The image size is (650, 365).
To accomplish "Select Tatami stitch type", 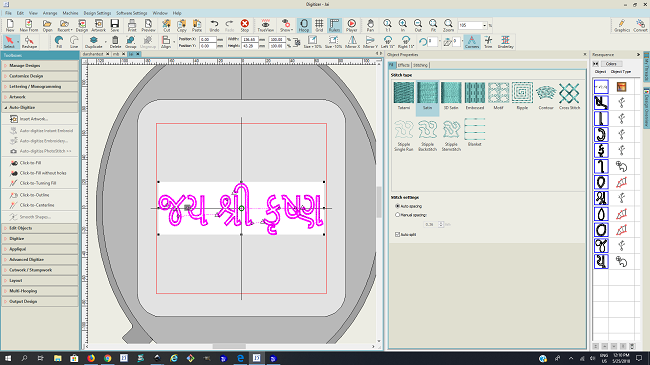I will tap(404, 96).
